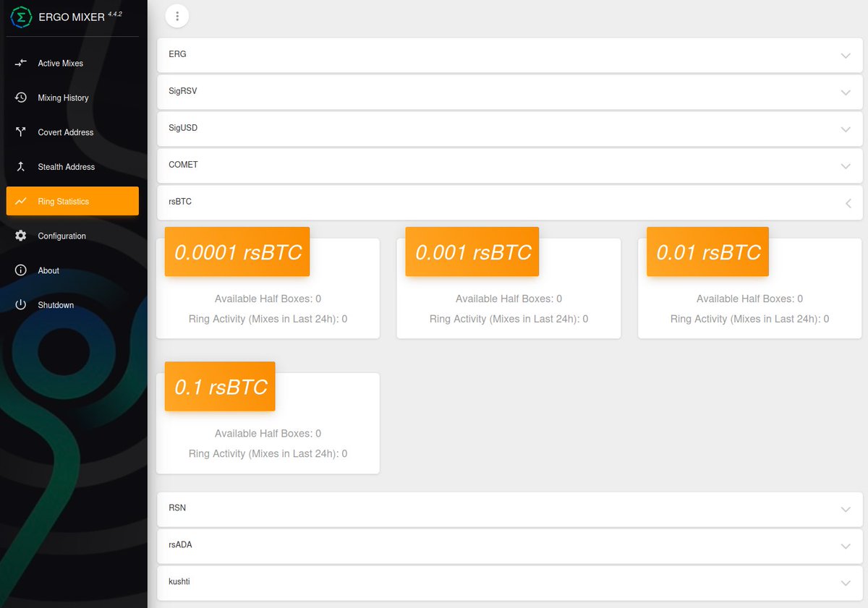Click the Configuration gear icon
This screenshot has width=868, height=608.
point(21,236)
